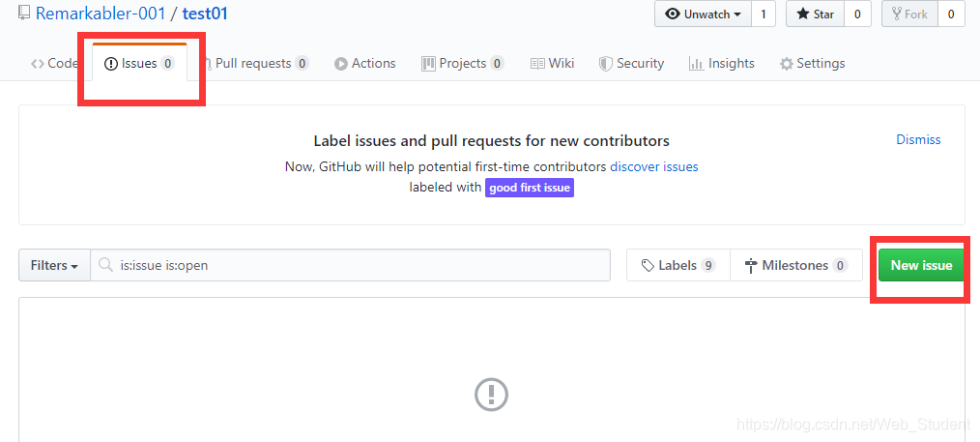Screen dimensions: 980x442
Task: View stargazers count next to Star
Action: (857, 14)
